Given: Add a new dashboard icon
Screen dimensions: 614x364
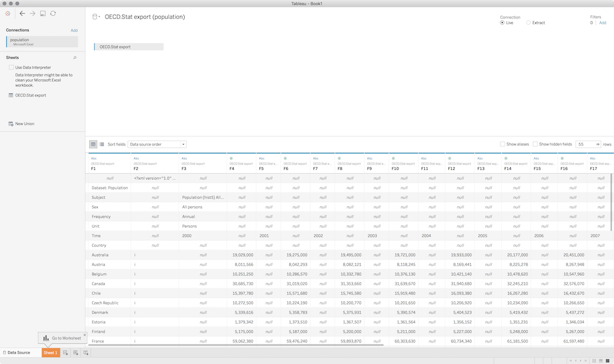Looking at the screenshot, I should [x=76, y=353].
